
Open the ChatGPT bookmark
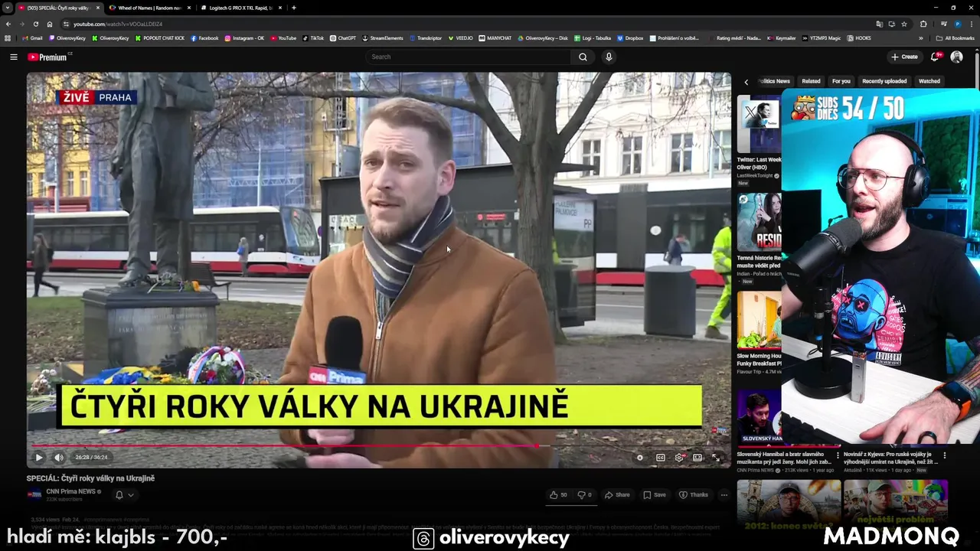[x=343, y=37]
